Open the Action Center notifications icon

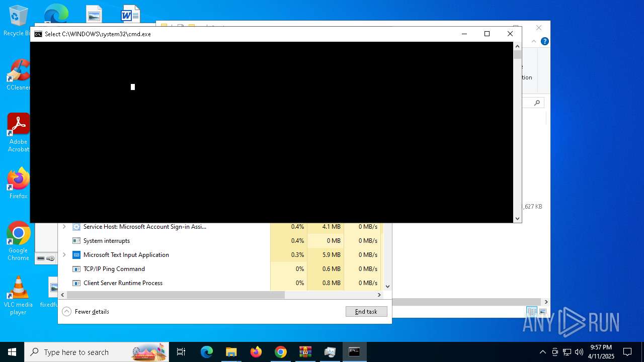[627, 352]
